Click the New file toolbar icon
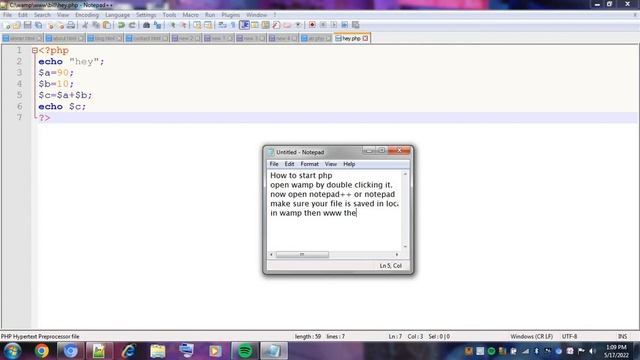The height and width of the screenshot is (360, 640). (6, 25)
